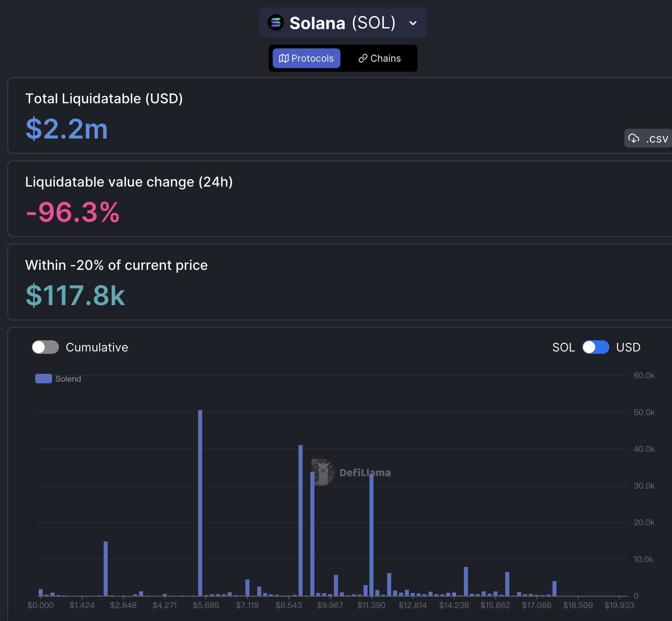Toggle the Cumulative switch

click(x=45, y=347)
